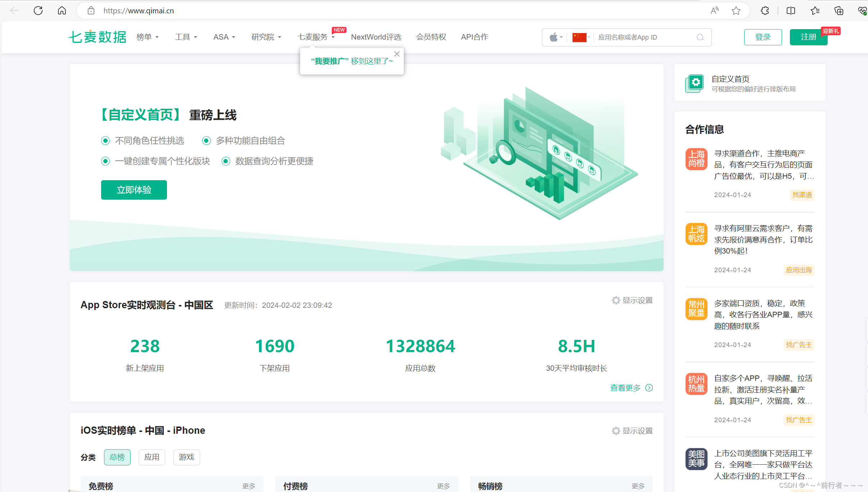Click the 1328864 应用总数 statistic
This screenshot has width=868, height=492.
420,355
